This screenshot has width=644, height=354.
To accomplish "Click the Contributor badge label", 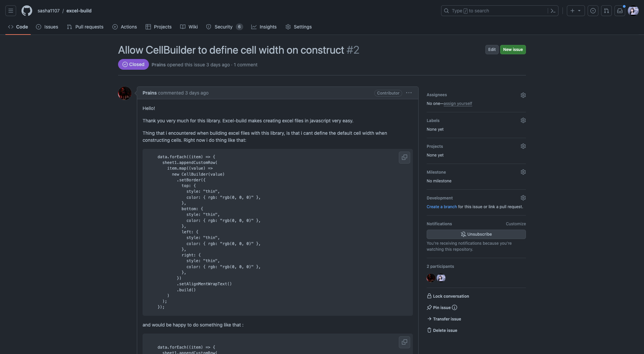I will [388, 93].
